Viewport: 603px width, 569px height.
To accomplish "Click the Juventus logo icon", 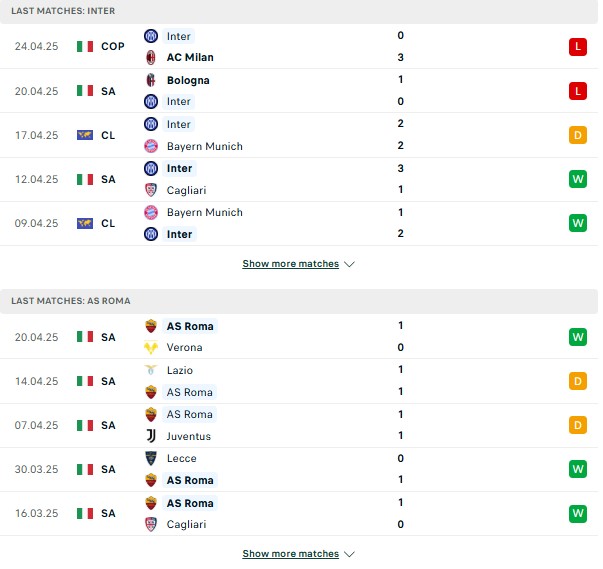I will 151,436.
